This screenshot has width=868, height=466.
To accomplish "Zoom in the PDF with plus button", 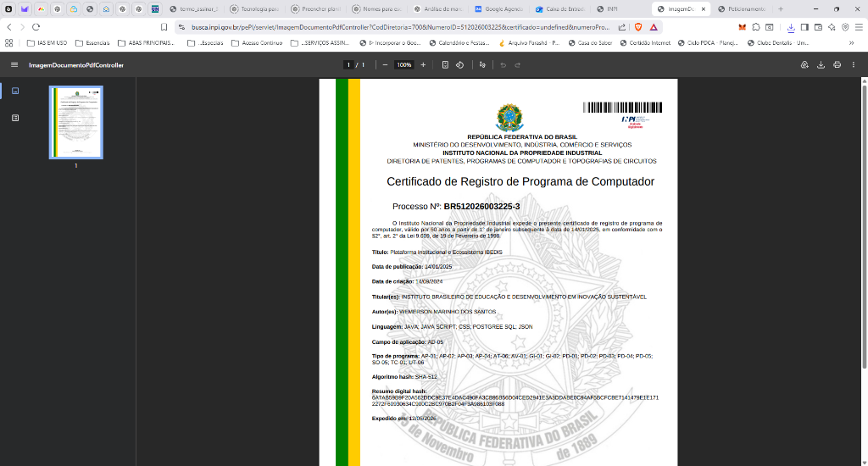I will [423, 64].
